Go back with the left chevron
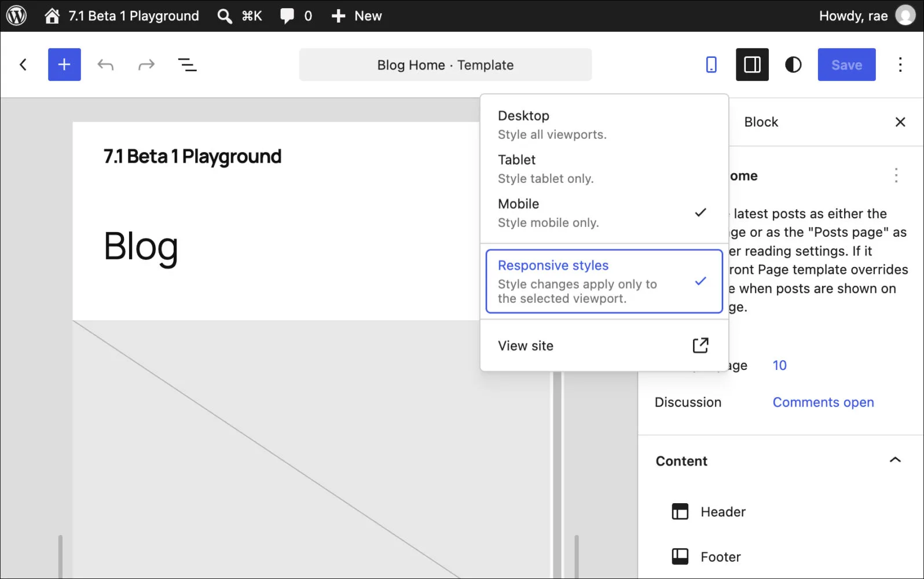Viewport: 924px width, 579px height. [23, 64]
